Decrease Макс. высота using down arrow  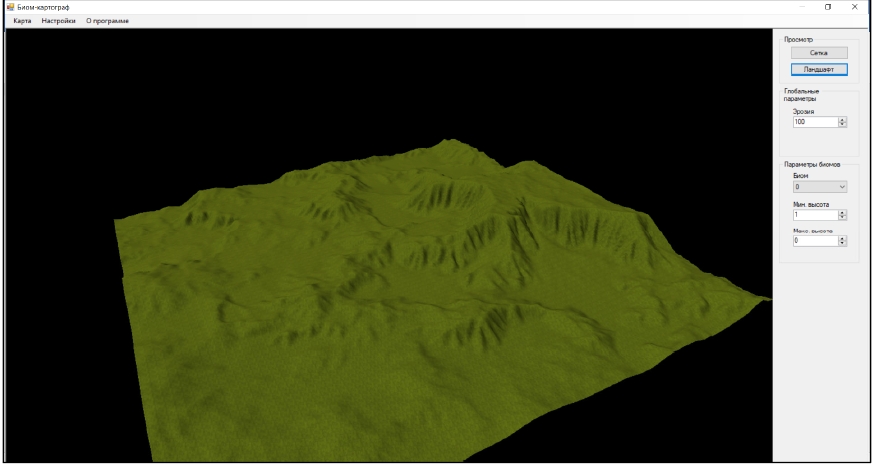point(842,243)
